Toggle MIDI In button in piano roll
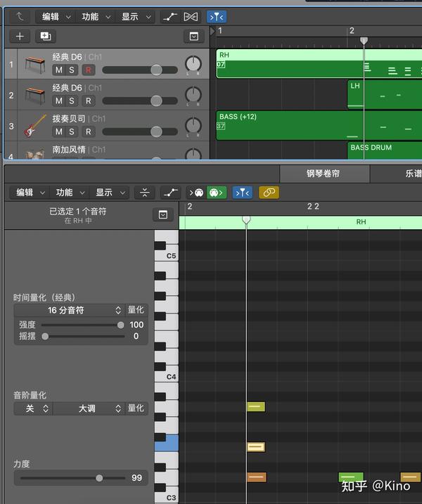This screenshot has height=504, width=422. (196, 193)
